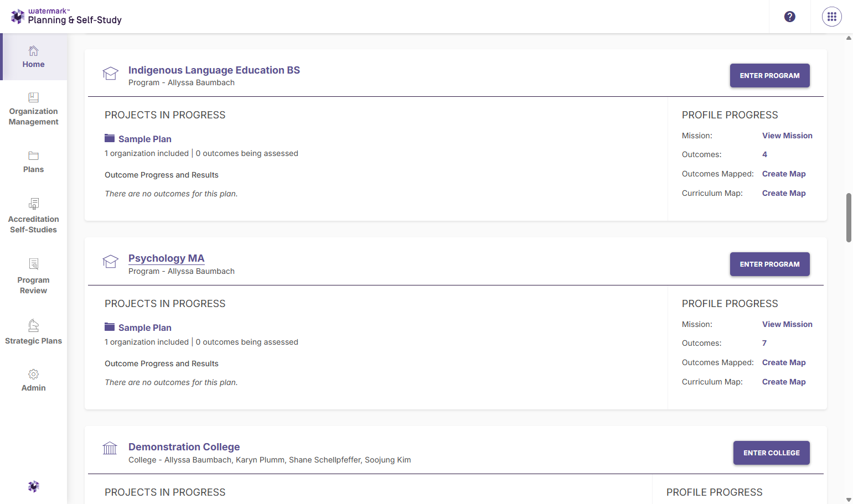The width and height of the screenshot is (853, 504).
Task: Click the scrollbar up arrow
Action: (849, 38)
